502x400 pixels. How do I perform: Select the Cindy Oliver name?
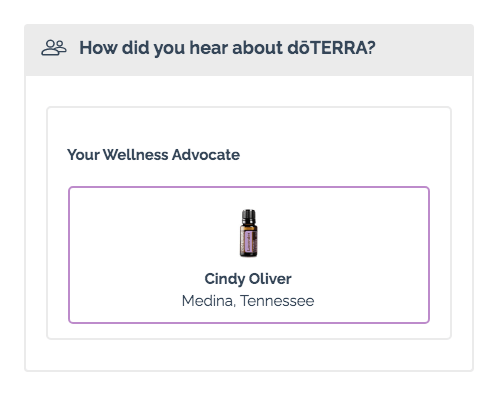pos(248,279)
